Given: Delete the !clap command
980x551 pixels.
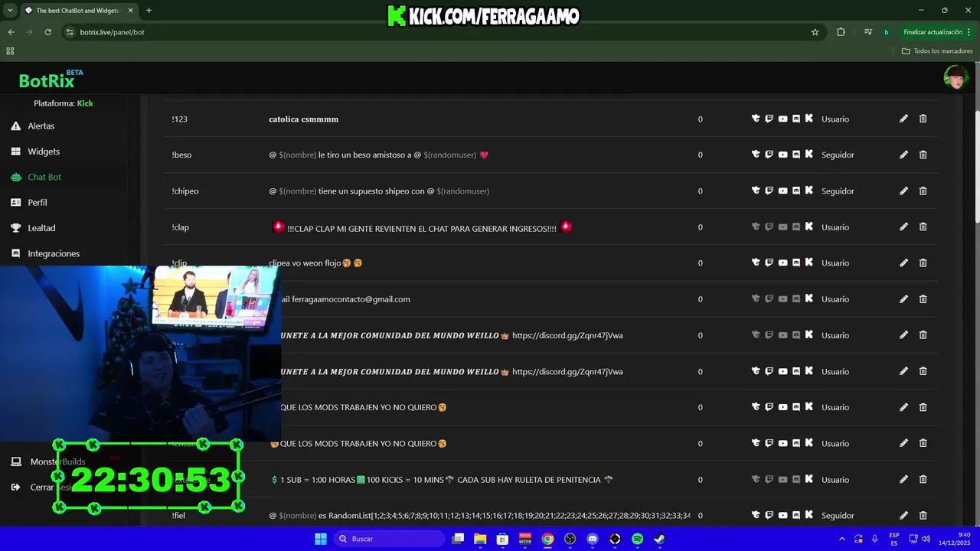Looking at the screenshot, I should pos(923,227).
